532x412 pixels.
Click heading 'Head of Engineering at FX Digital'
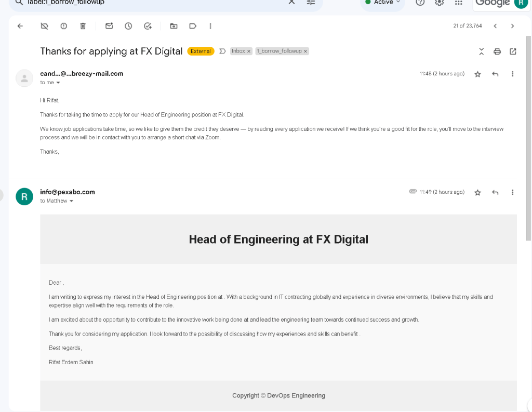click(x=278, y=240)
